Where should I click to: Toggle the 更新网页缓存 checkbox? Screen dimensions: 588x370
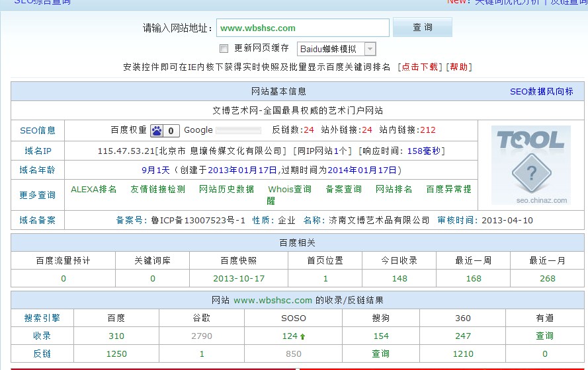point(224,49)
